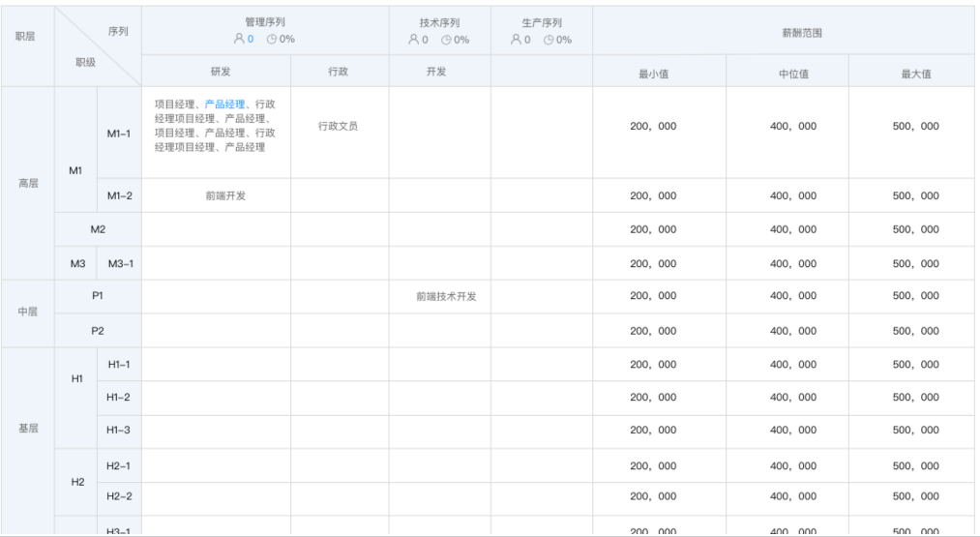This screenshot has width=980, height=537.
Task: Click the 最大值 column header
Action: point(915,74)
